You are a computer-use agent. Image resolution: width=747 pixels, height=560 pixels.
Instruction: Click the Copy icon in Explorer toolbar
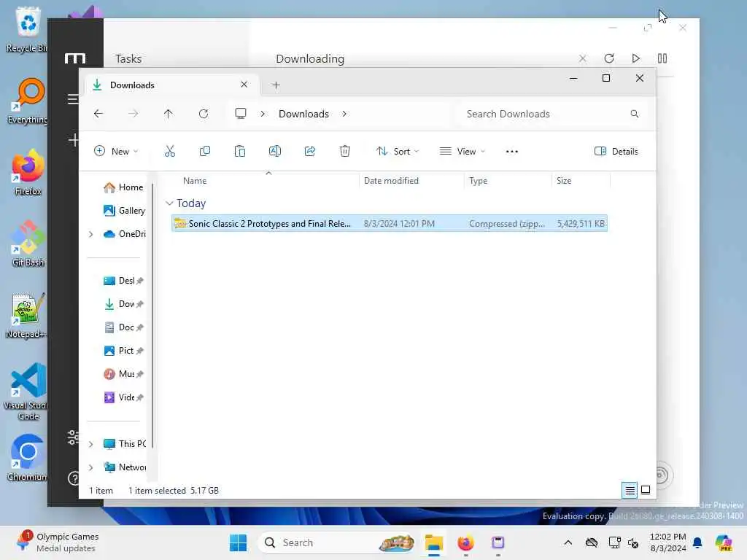205,152
